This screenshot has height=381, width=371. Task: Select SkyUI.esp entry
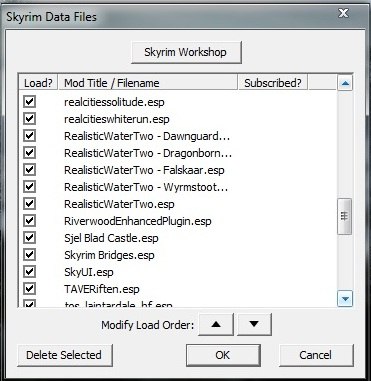tap(89, 272)
